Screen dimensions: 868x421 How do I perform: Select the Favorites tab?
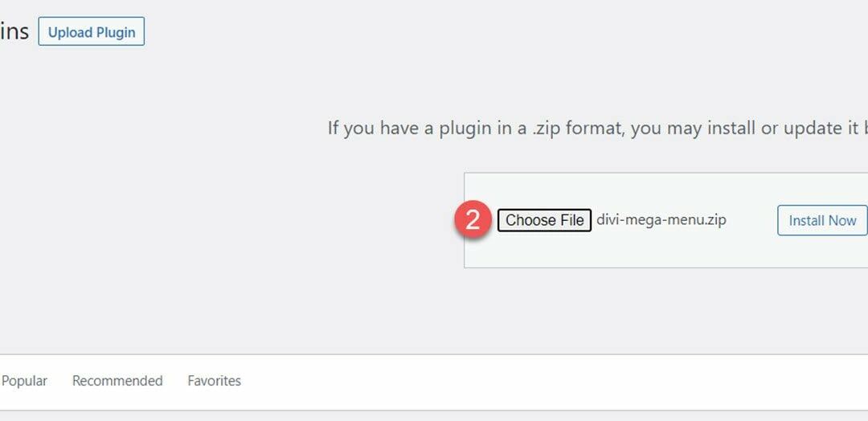(214, 381)
